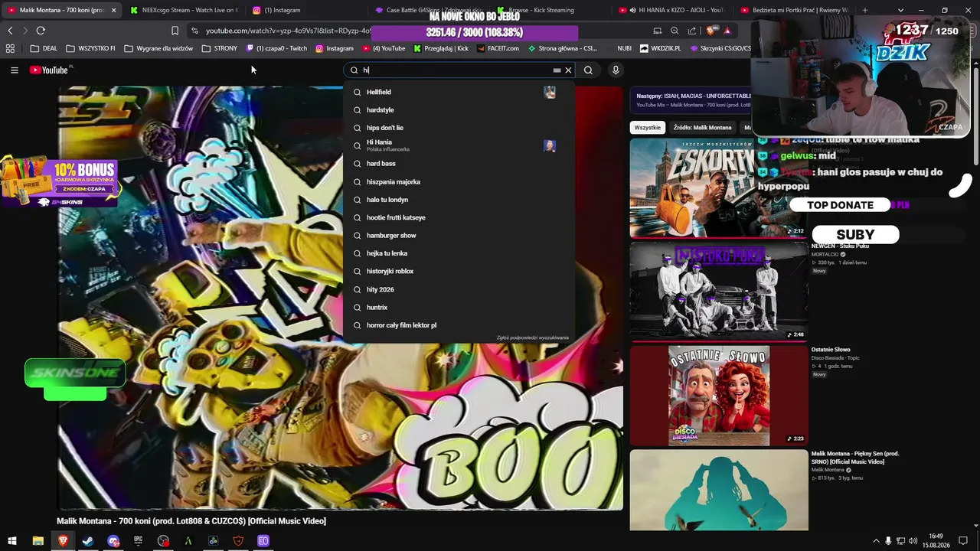Open the WKDZIK.PL bookmark

661,48
